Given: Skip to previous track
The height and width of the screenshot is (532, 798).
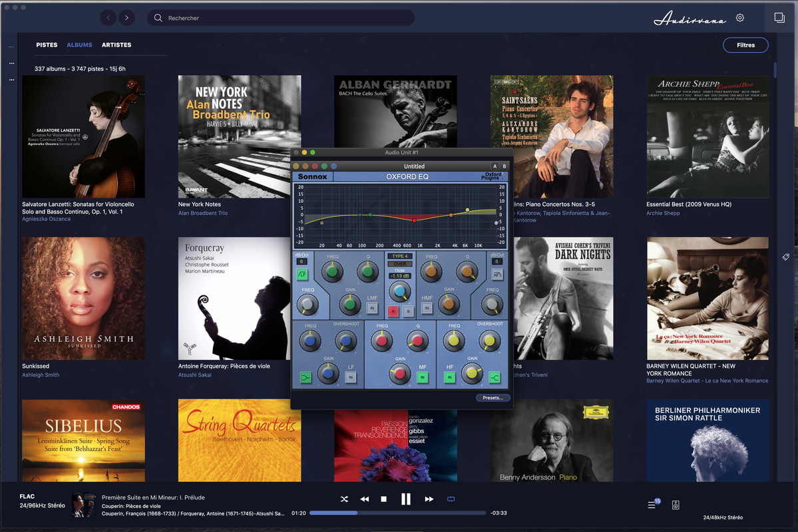Looking at the screenshot, I should coord(365,499).
